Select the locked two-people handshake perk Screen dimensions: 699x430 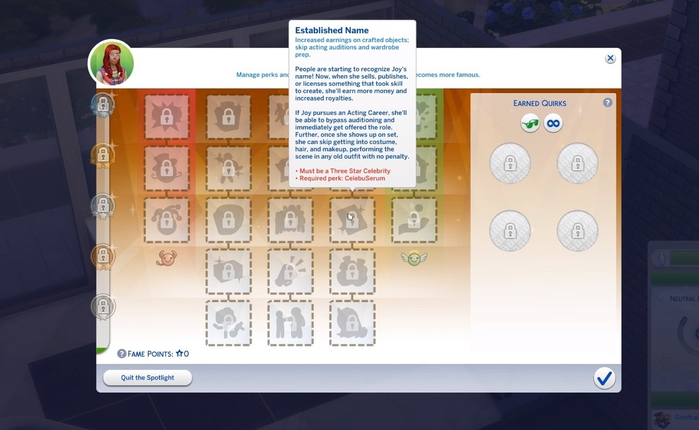point(290,323)
